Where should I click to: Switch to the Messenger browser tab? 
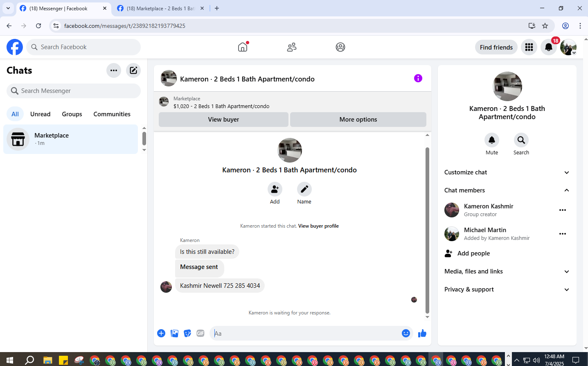(x=63, y=9)
